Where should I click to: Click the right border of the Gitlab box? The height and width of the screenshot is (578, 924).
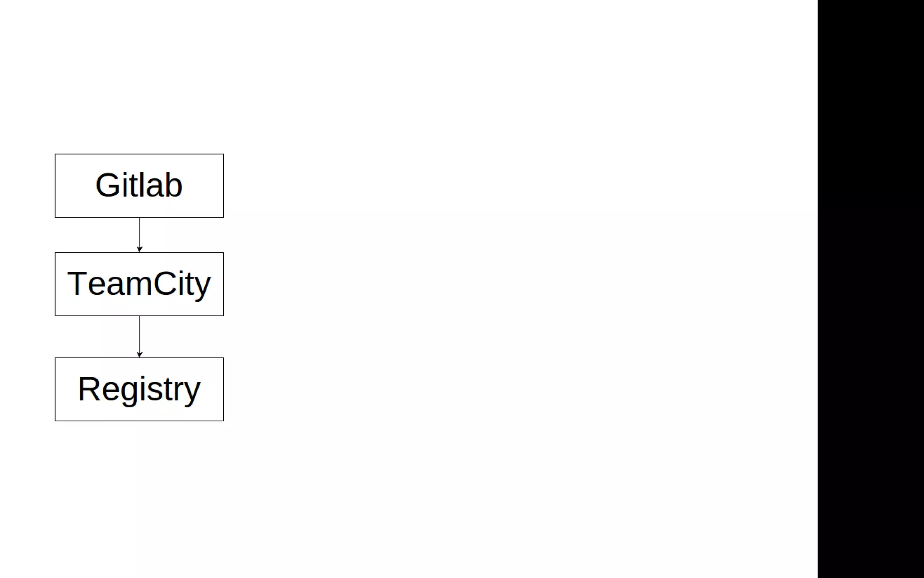(x=223, y=186)
